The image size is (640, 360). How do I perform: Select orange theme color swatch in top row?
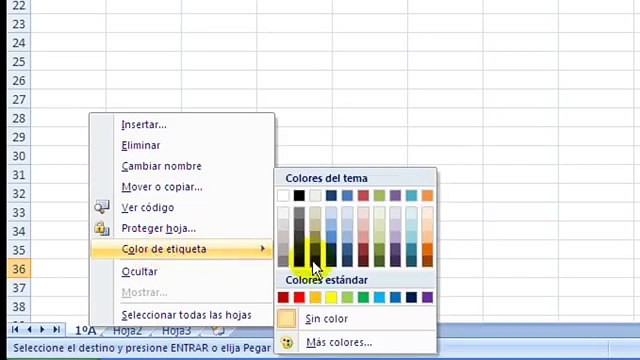point(427,196)
